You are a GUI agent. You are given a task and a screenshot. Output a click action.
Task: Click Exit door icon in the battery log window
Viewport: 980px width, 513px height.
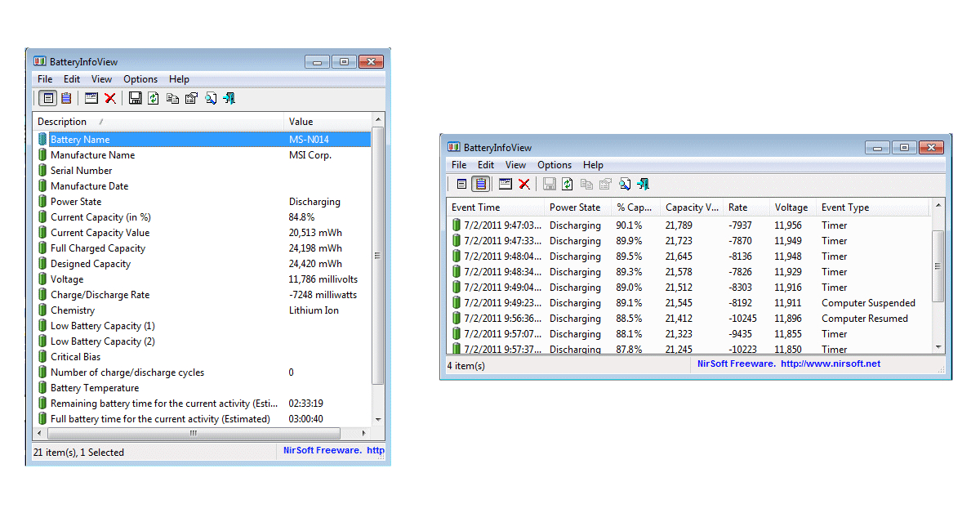[x=644, y=184]
